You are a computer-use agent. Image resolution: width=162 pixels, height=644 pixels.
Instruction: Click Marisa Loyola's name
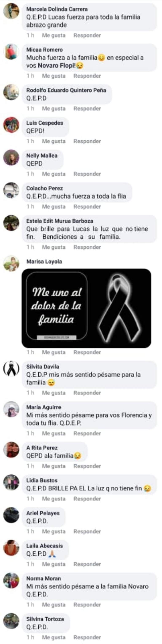[44, 261]
